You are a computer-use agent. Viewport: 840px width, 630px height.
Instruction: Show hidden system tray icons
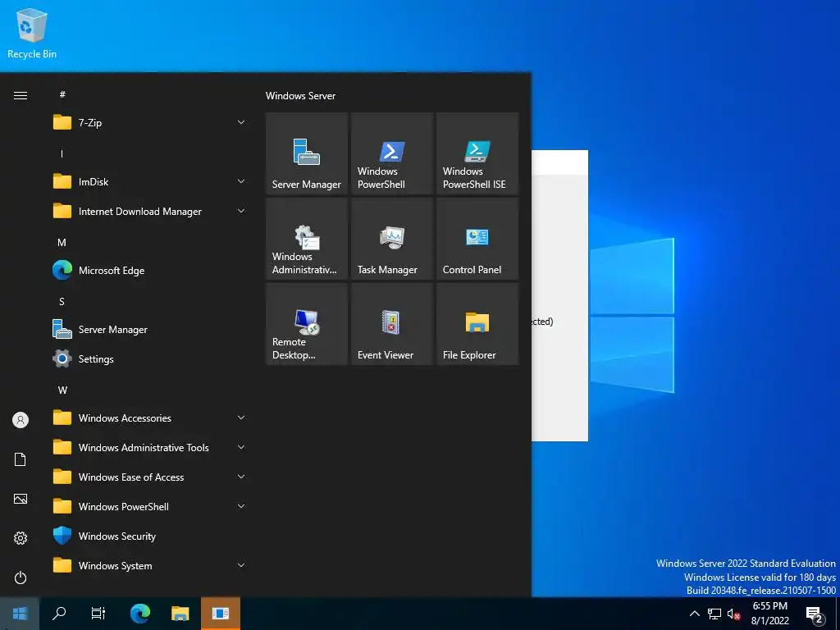pos(694,614)
